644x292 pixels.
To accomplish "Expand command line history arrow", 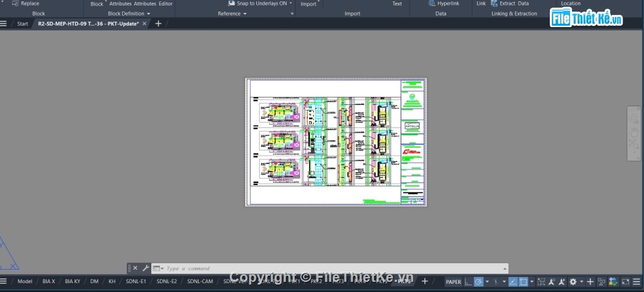I will coord(505,268).
